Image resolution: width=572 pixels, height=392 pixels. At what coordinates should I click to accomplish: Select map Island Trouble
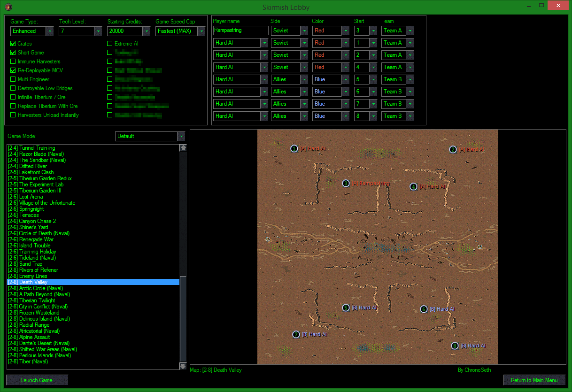coord(93,246)
